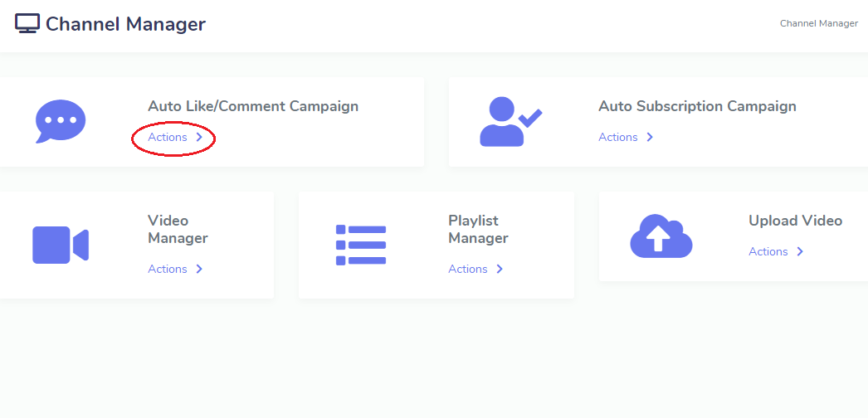This screenshot has height=418, width=868.
Task: Open Actions under Auto Like/Comment Campaign
Action: 167,137
